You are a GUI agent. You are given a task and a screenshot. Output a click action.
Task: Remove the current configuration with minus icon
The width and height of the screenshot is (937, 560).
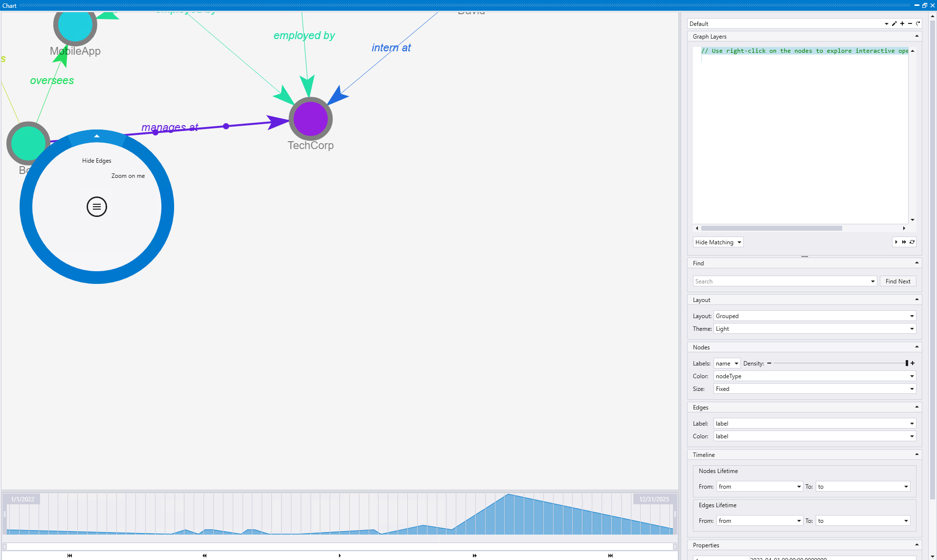click(910, 23)
